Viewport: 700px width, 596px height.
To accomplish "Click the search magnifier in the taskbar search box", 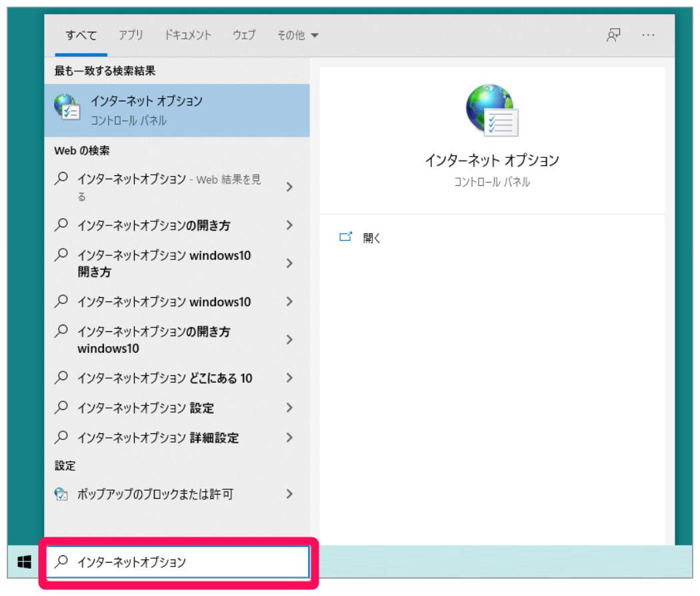I will click(x=61, y=561).
